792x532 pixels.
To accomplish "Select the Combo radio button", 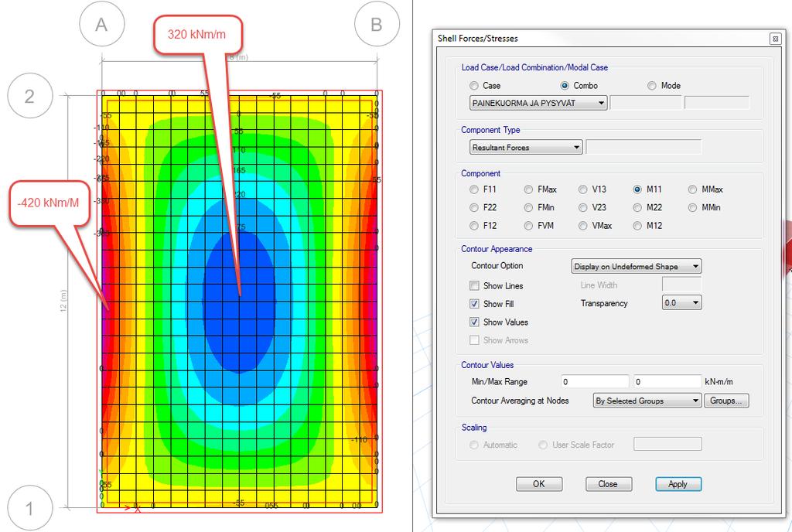I will 565,86.
